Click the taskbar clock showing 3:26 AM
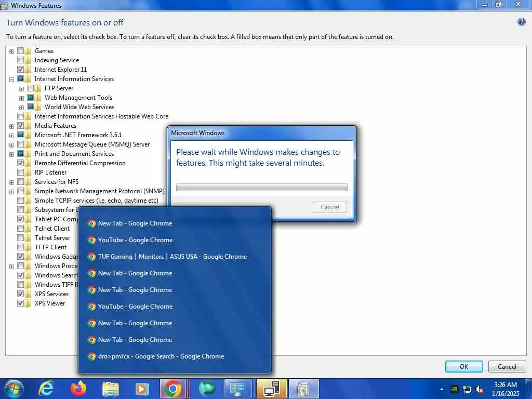The width and height of the screenshot is (532, 399). [x=506, y=389]
